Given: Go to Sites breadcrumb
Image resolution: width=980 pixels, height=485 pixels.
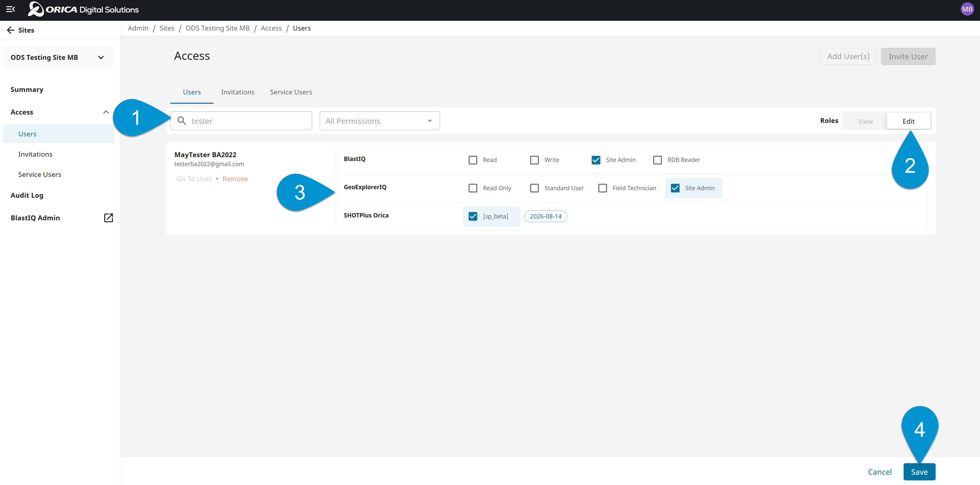Looking at the screenshot, I should [167, 28].
